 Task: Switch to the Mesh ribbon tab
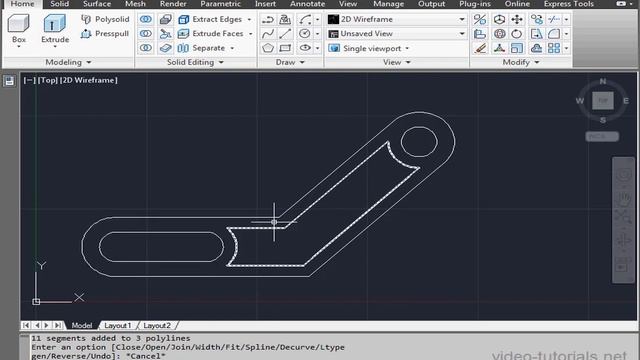click(x=135, y=4)
